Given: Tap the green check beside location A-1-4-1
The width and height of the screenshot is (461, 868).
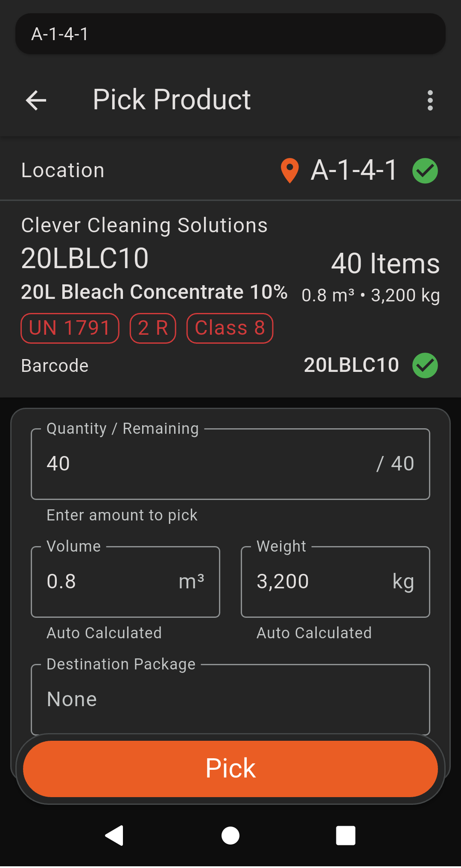Looking at the screenshot, I should coord(425,171).
